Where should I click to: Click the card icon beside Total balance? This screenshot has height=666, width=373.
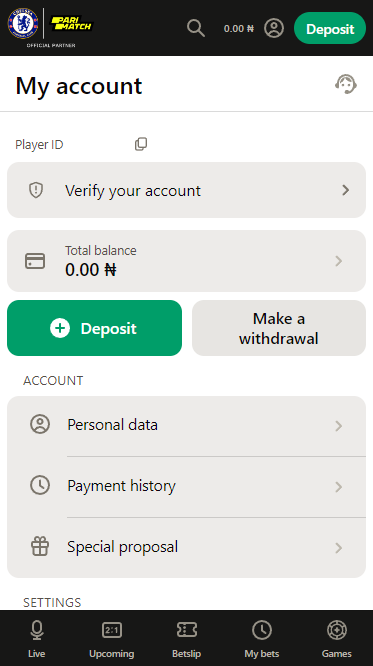35,261
